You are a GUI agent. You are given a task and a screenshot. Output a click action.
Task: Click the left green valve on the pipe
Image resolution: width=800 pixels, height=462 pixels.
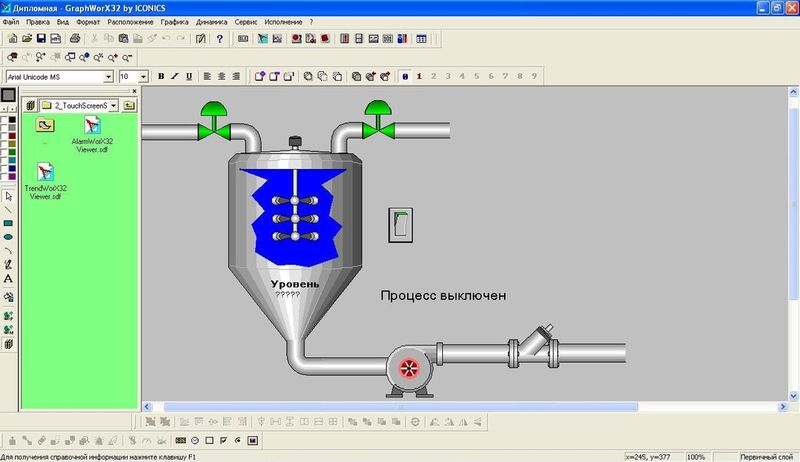[x=214, y=121]
